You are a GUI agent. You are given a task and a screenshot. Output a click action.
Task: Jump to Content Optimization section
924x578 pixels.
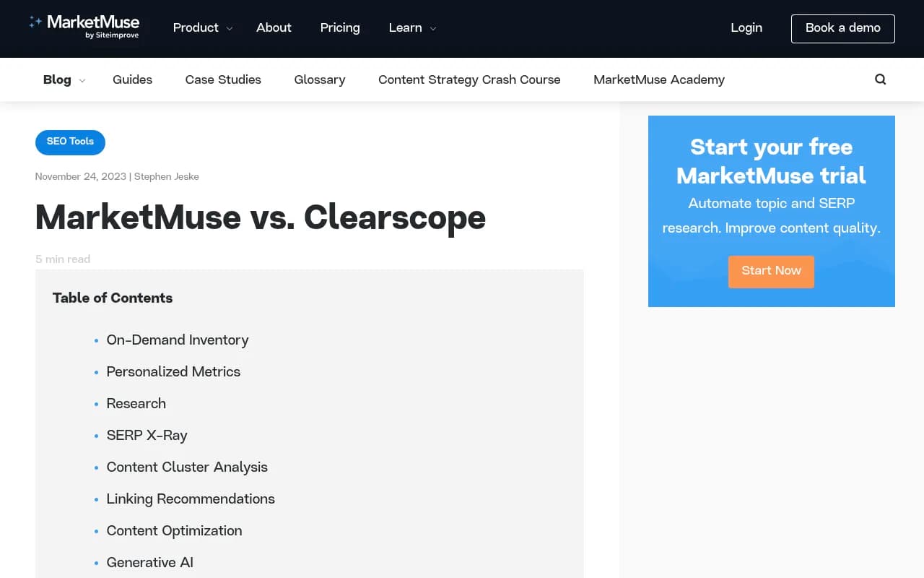pos(174,530)
